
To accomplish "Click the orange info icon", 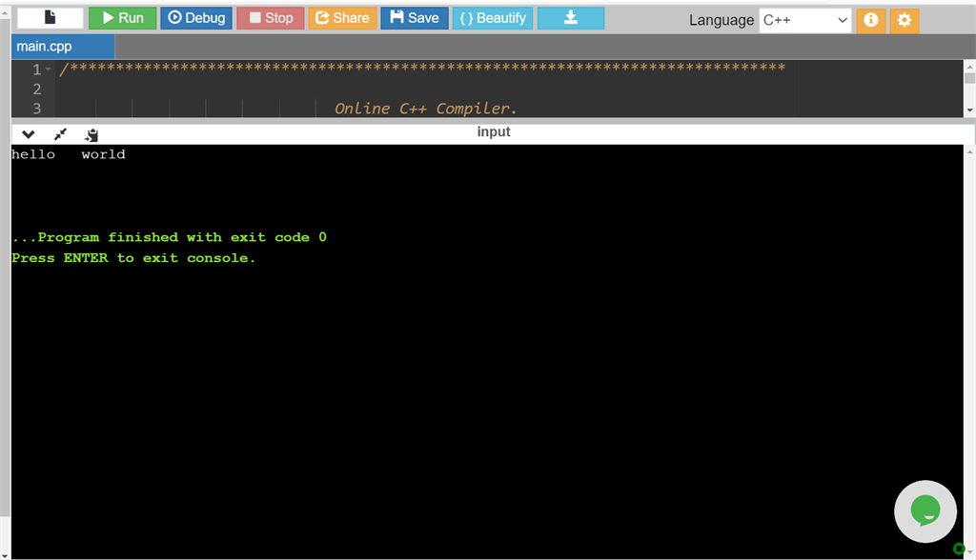I will [x=870, y=19].
